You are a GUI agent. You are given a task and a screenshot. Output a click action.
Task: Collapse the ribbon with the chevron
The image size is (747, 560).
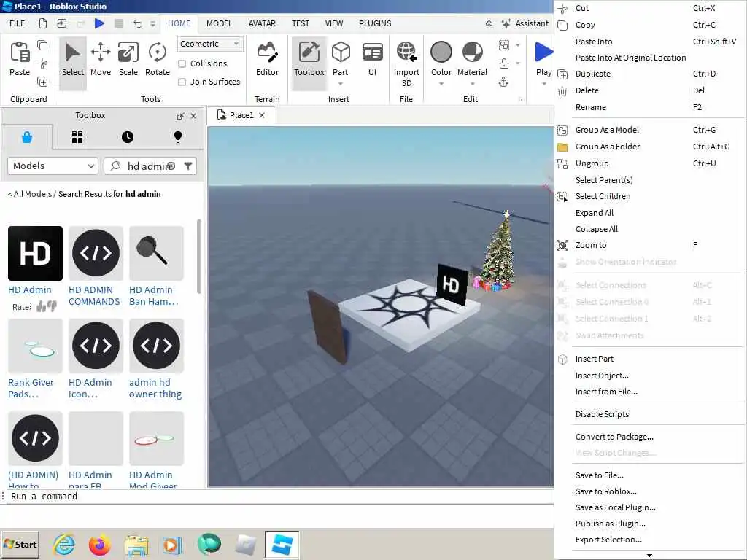[489, 23]
